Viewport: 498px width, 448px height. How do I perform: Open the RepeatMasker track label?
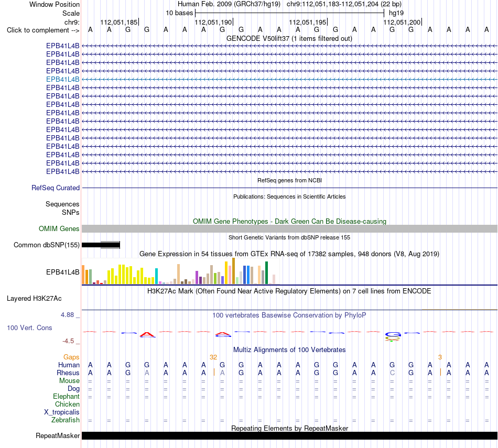coord(58,435)
